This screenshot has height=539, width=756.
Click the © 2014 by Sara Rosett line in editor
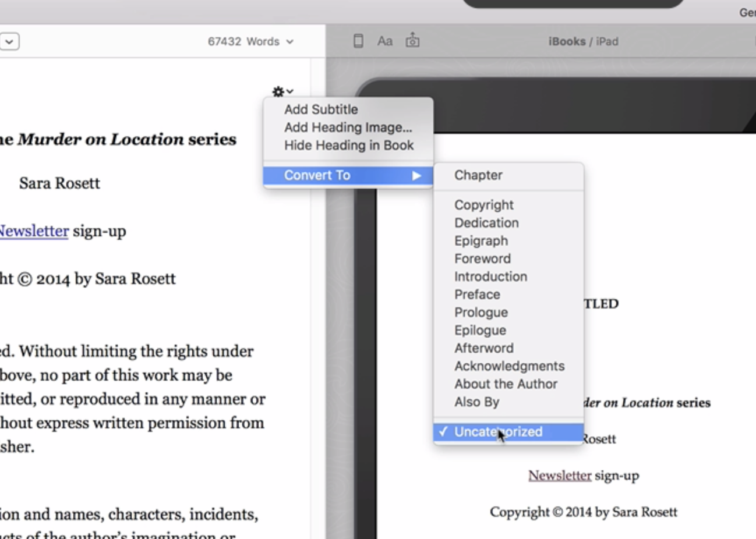[88, 279]
